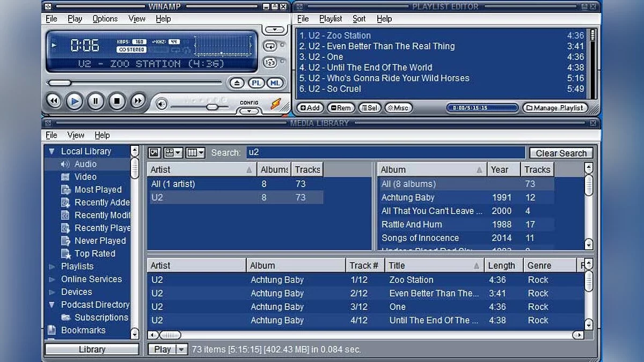
Task: Open the Options menu in Winamp
Action: pyautogui.click(x=105, y=19)
